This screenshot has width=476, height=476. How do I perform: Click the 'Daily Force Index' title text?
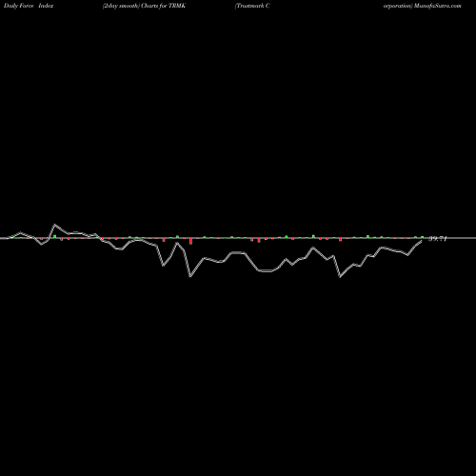(29, 6)
